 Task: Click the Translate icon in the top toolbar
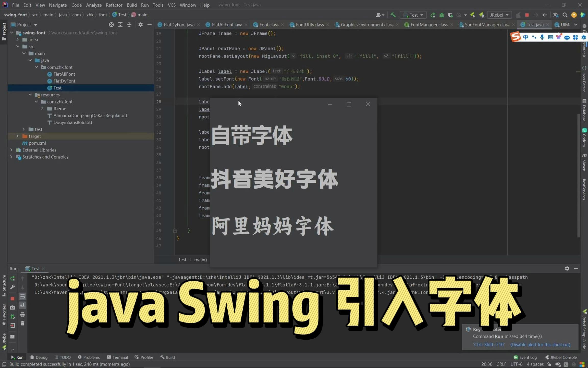click(556, 15)
